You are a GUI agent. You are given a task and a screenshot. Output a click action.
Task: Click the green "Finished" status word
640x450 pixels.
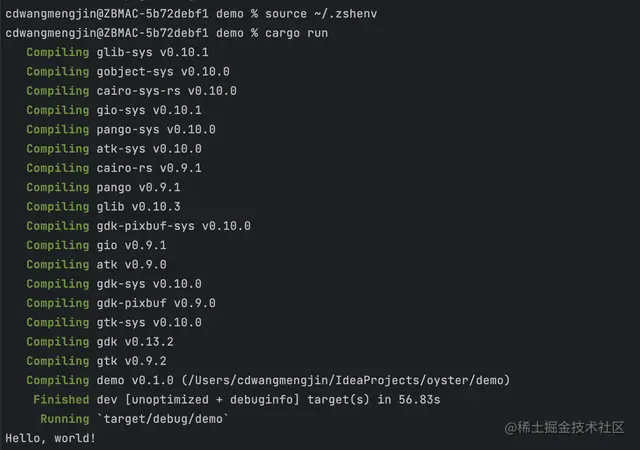61,400
